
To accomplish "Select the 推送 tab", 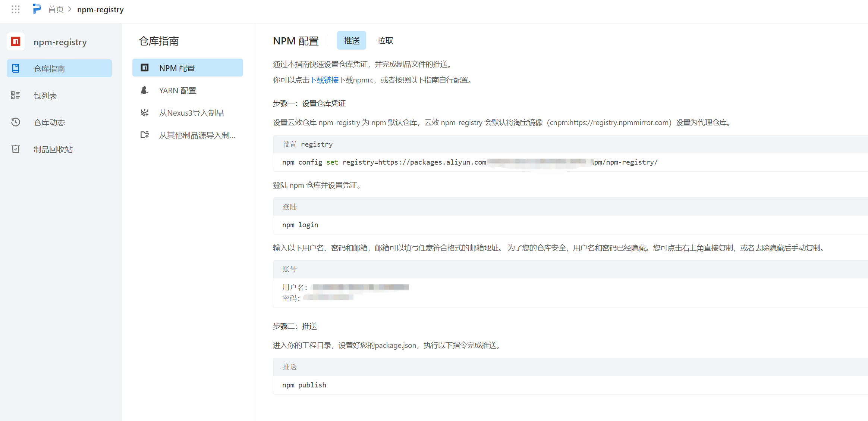I will 351,40.
